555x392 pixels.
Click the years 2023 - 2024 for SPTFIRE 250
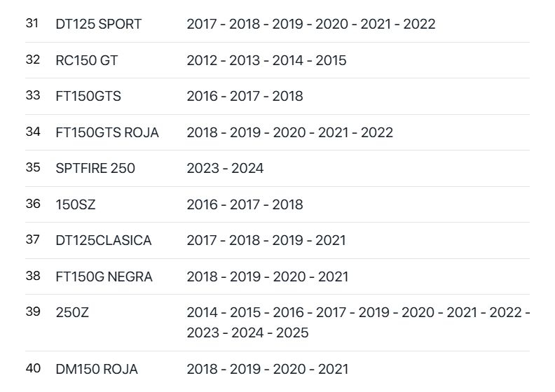[225, 169]
